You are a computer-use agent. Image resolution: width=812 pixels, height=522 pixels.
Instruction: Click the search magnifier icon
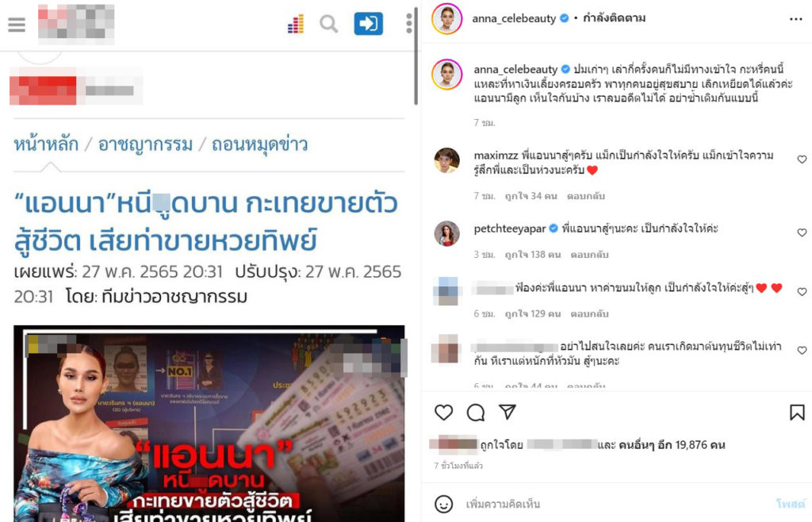click(x=328, y=24)
